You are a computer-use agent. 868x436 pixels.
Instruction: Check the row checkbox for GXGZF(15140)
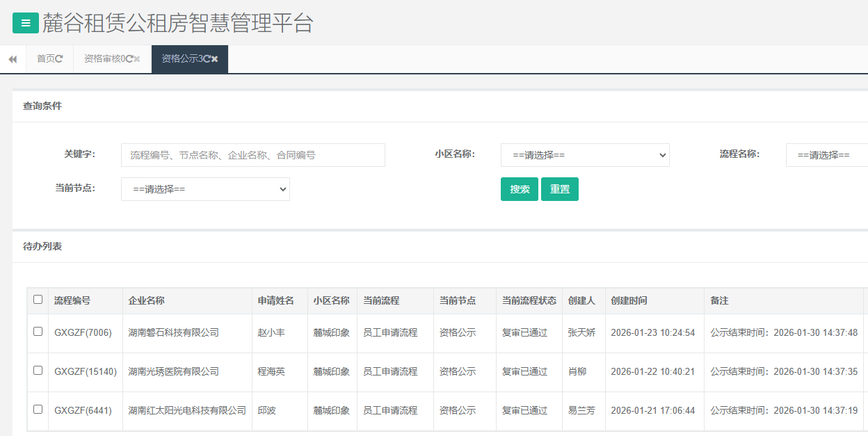38,371
